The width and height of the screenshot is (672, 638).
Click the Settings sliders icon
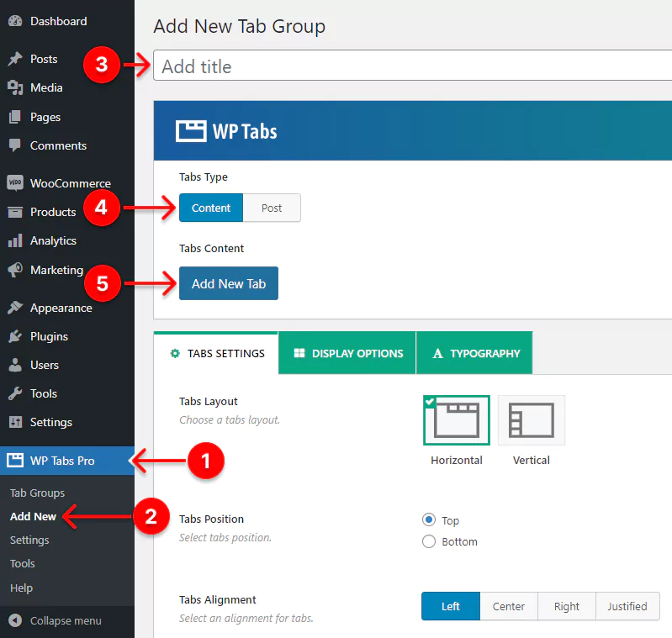(x=15, y=422)
